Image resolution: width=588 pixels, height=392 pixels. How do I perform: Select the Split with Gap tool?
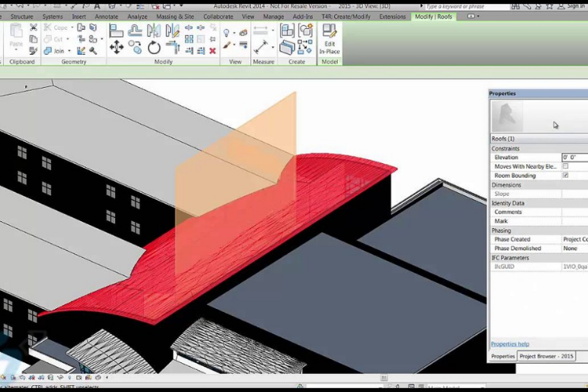tap(201, 27)
